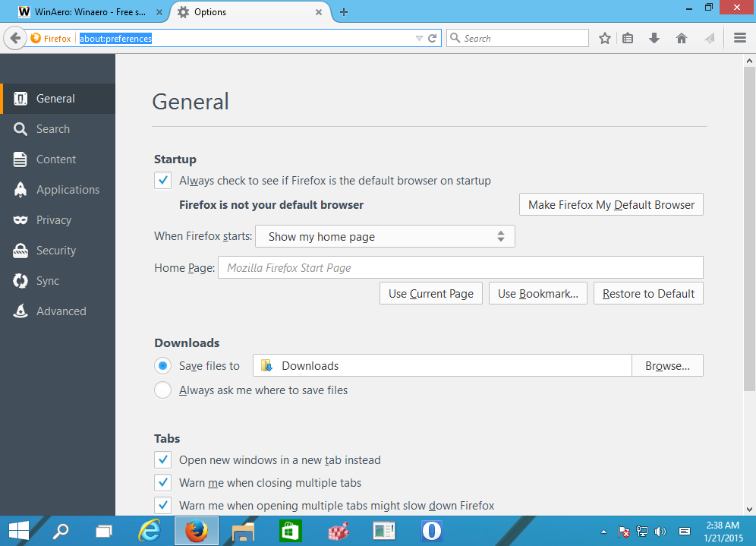Select Always ask me where to save files
This screenshot has width=756, height=546.
click(x=162, y=390)
